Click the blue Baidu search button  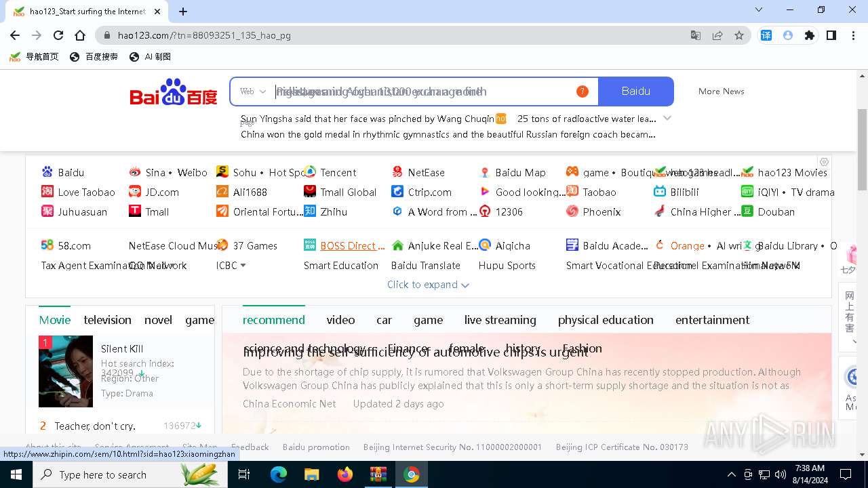(x=636, y=91)
